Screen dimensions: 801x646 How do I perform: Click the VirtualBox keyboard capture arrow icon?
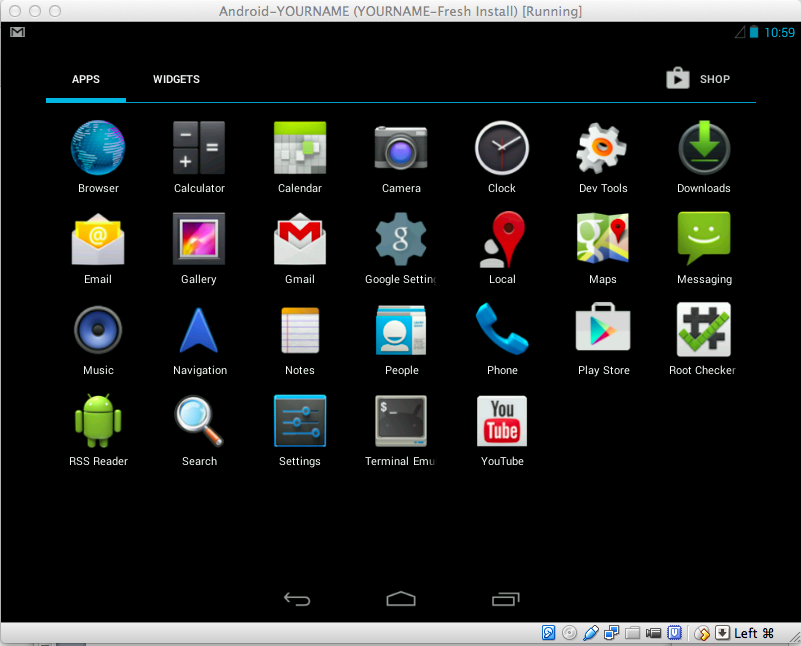[x=722, y=633]
